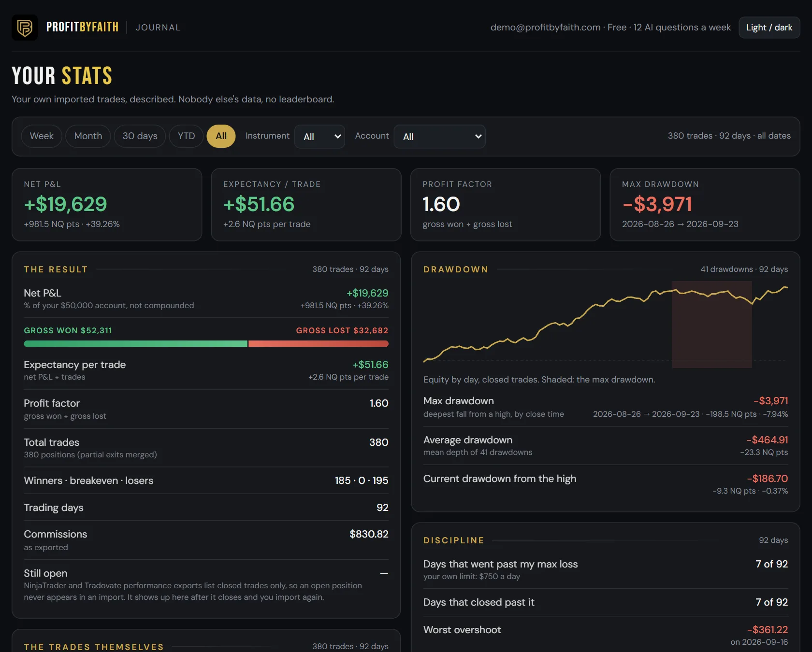Click 'Max drawdown' row in Drawdown panel
Screen dimensions: 812x652
coord(606,407)
